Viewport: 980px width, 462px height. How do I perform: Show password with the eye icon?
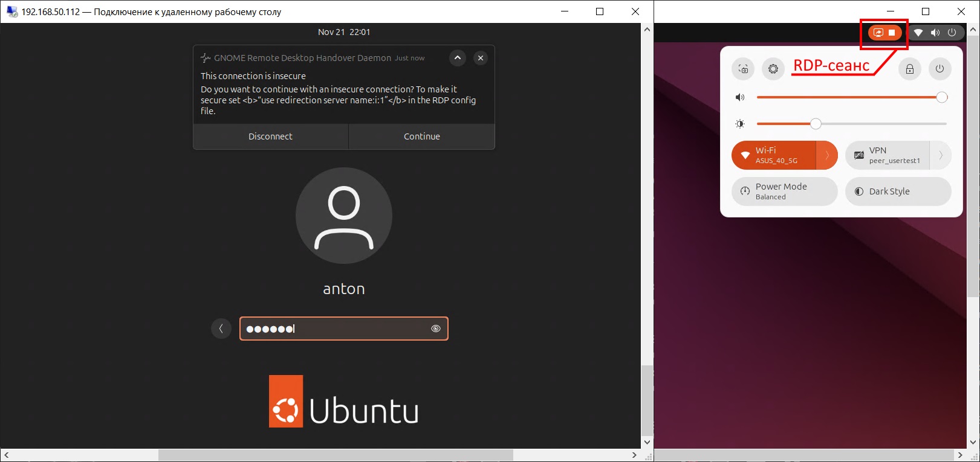(x=435, y=329)
